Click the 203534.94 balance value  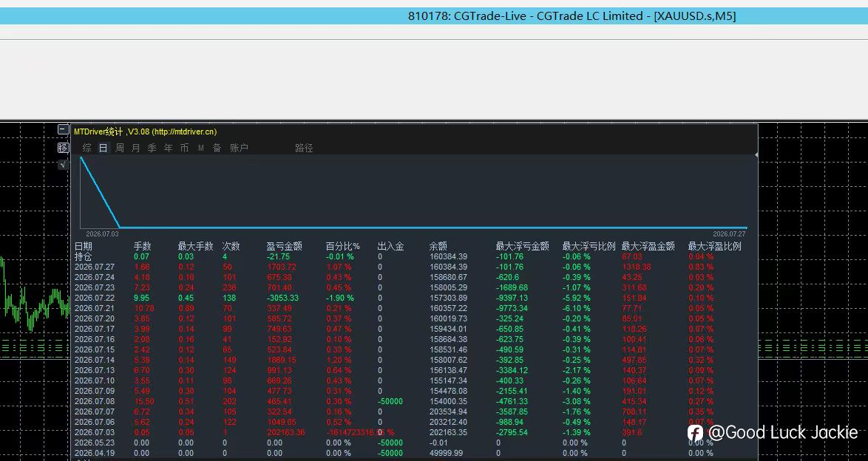pyautogui.click(x=448, y=412)
